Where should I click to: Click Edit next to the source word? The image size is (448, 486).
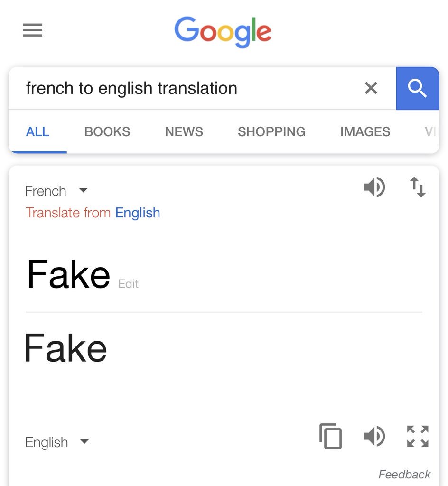click(128, 284)
